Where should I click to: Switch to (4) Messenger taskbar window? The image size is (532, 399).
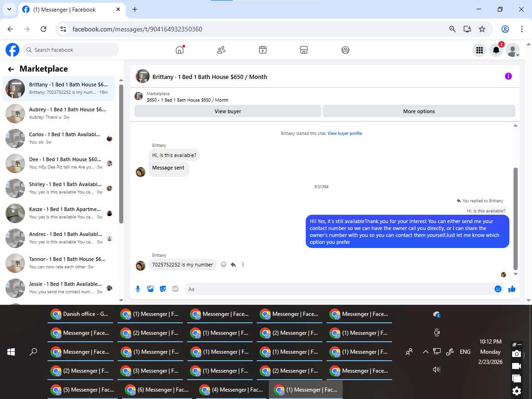pos(231,390)
